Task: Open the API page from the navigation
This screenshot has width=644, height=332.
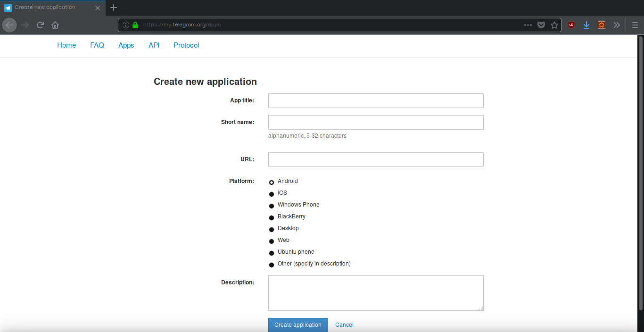Action: pos(154,45)
